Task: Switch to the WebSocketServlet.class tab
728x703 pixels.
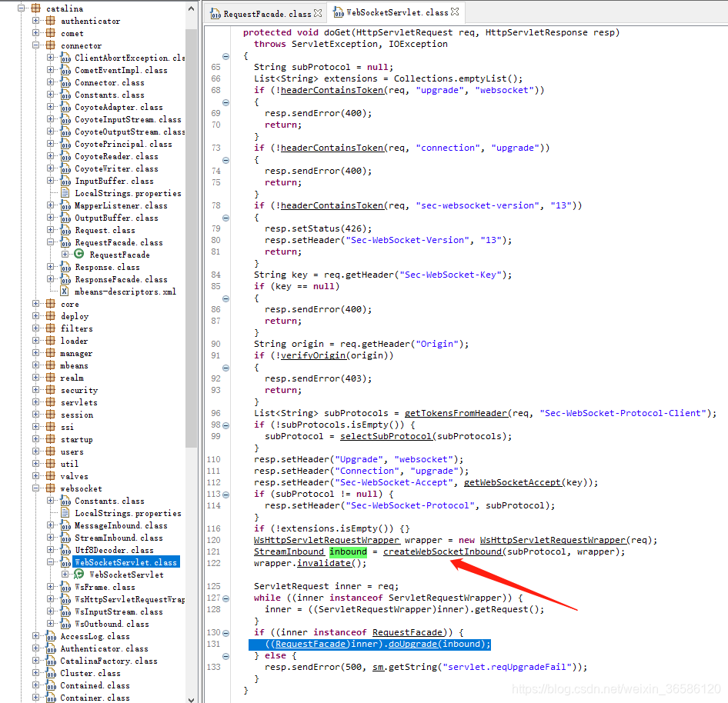Action: click(397, 12)
